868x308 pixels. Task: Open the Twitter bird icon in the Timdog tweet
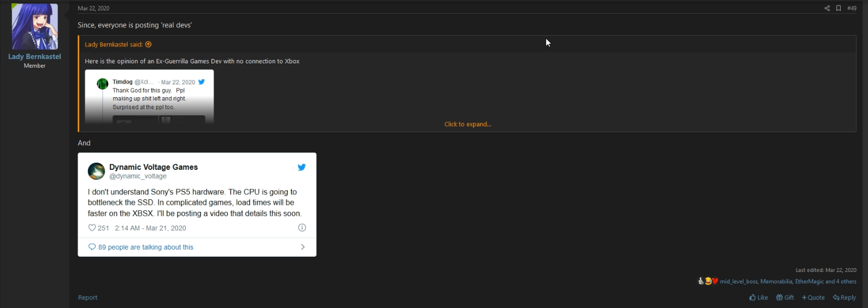coord(202,82)
